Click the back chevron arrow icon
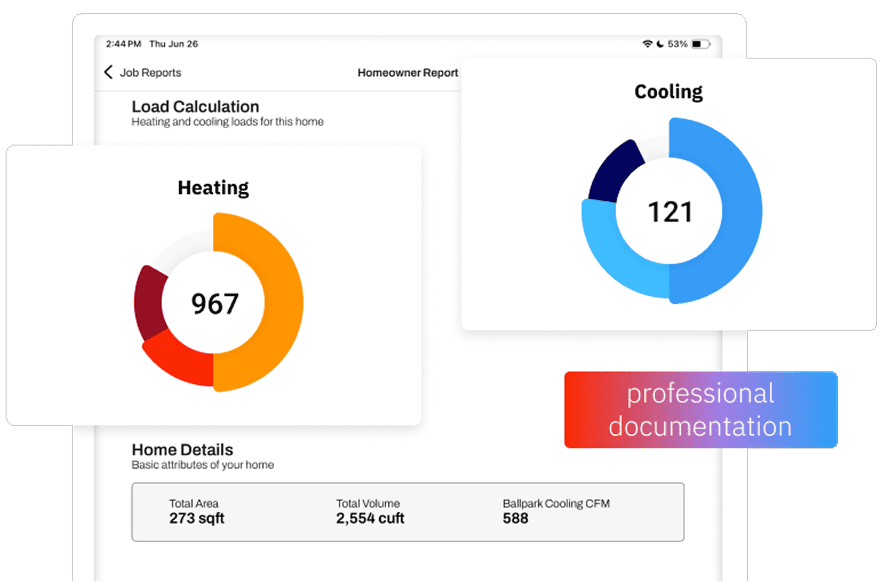 click(x=108, y=72)
